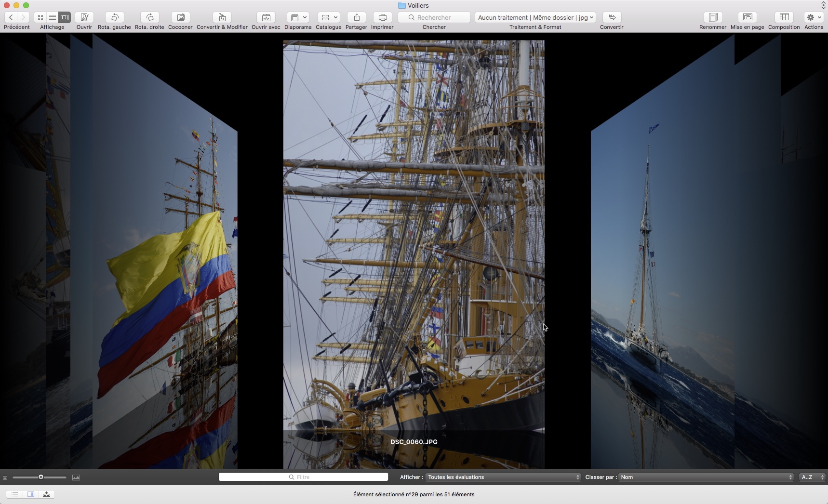Click the Convertir button
Viewport: 828px width, 504px height.
(612, 17)
